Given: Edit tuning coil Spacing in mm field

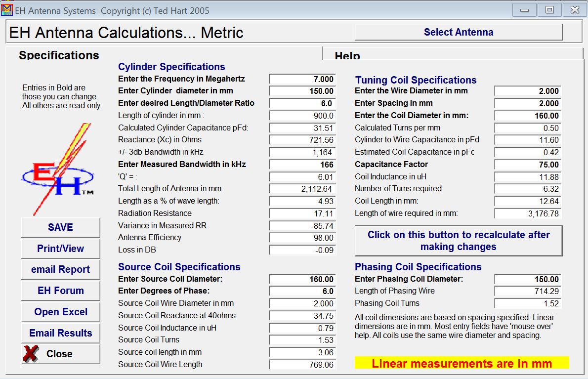Looking at the screenshot, I should [x=528, y=103].
